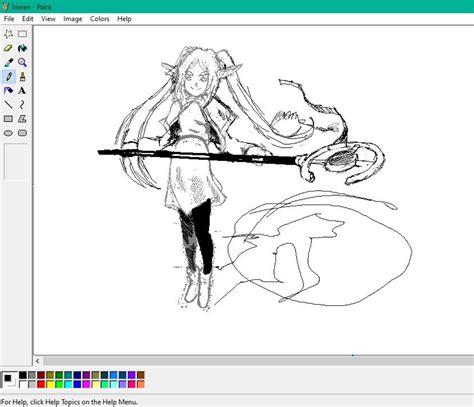Open the Image menu

(x=73, y=19)
